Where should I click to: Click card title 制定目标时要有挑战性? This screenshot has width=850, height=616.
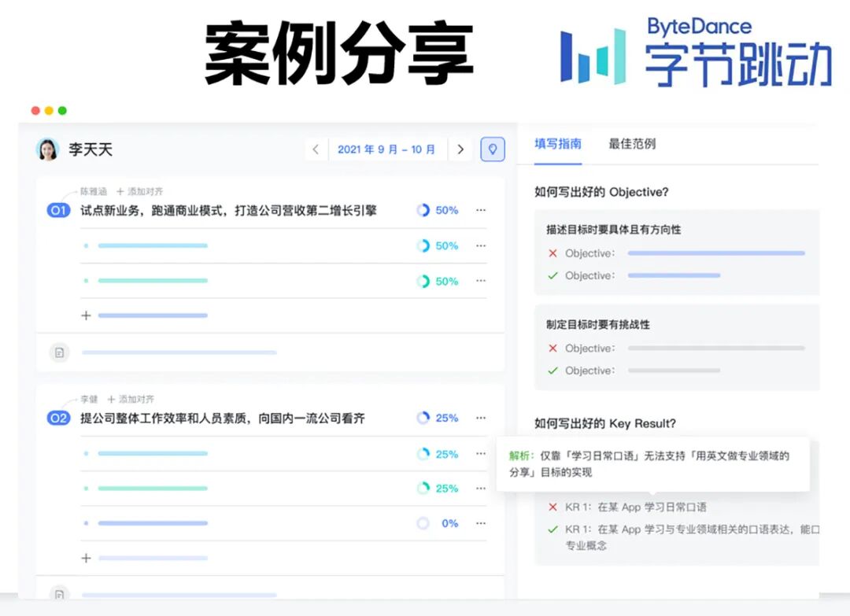pos(598,325)
